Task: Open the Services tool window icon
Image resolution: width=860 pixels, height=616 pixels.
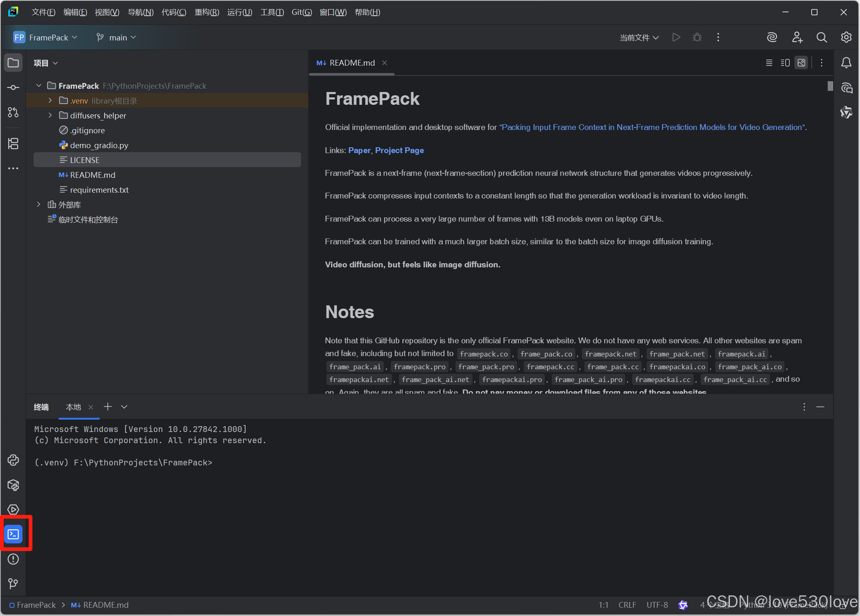Action: pos(13,510)
